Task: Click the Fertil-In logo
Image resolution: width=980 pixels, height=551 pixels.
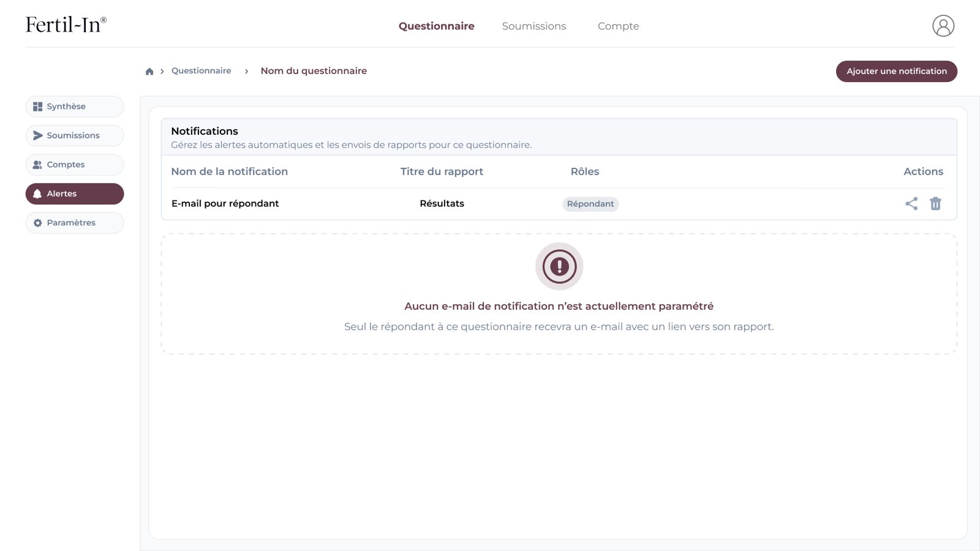Action: coord(66,24)
